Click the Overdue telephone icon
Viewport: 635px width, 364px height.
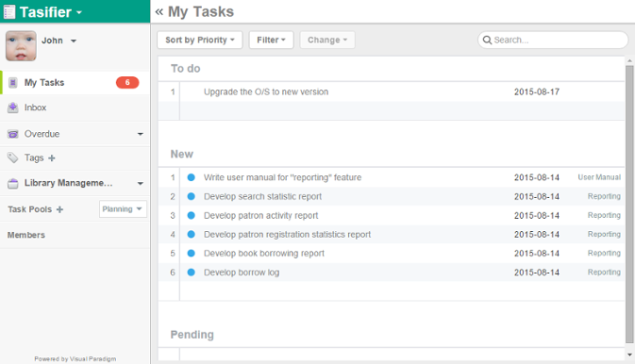pyautogui.click(x=13, y=134)
